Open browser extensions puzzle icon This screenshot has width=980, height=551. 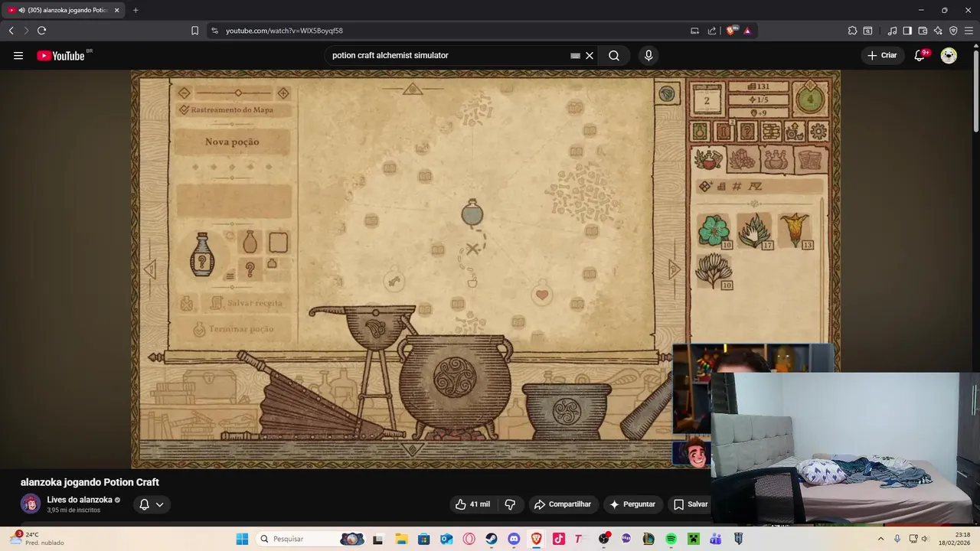852,31
